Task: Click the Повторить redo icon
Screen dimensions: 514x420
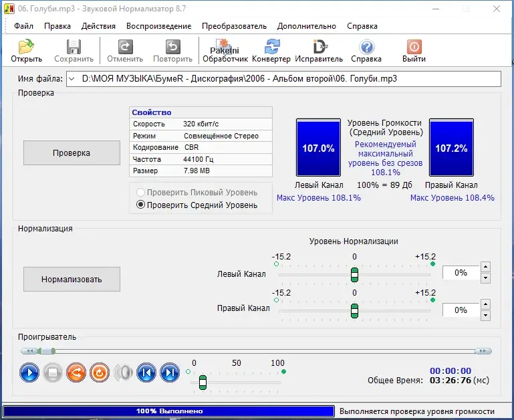Action: click(172, 47)
